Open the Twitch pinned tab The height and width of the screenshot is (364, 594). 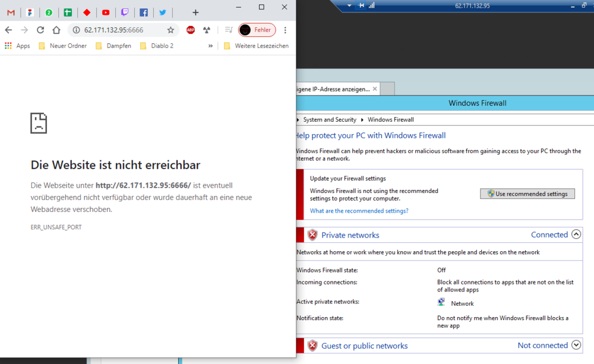click(x=125, y=12)
